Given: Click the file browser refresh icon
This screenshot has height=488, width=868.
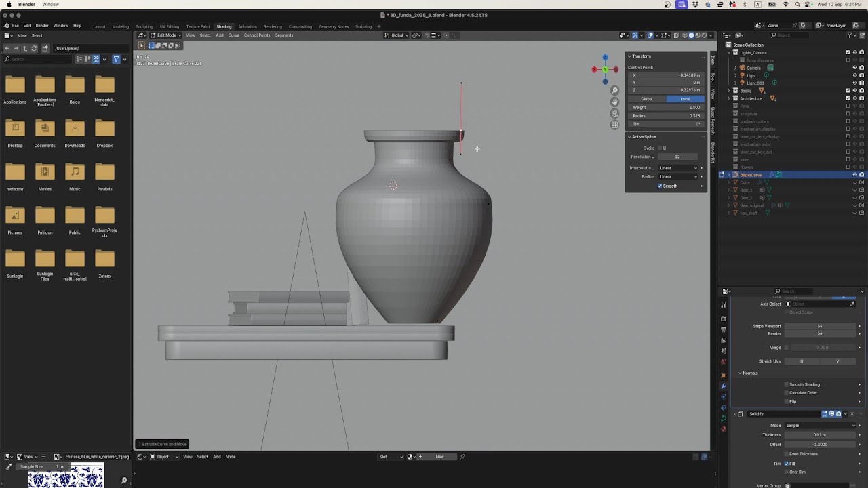Looking at the screenshot, I should click(34, 48).
